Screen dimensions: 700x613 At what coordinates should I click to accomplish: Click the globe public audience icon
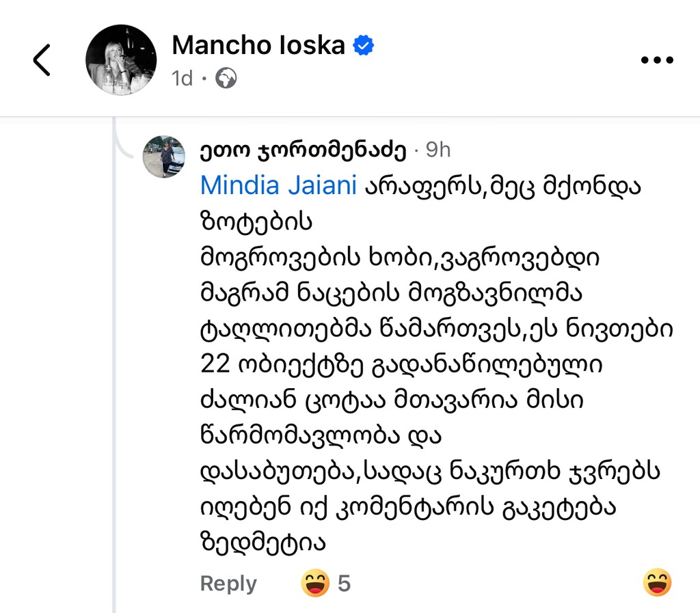226,79
